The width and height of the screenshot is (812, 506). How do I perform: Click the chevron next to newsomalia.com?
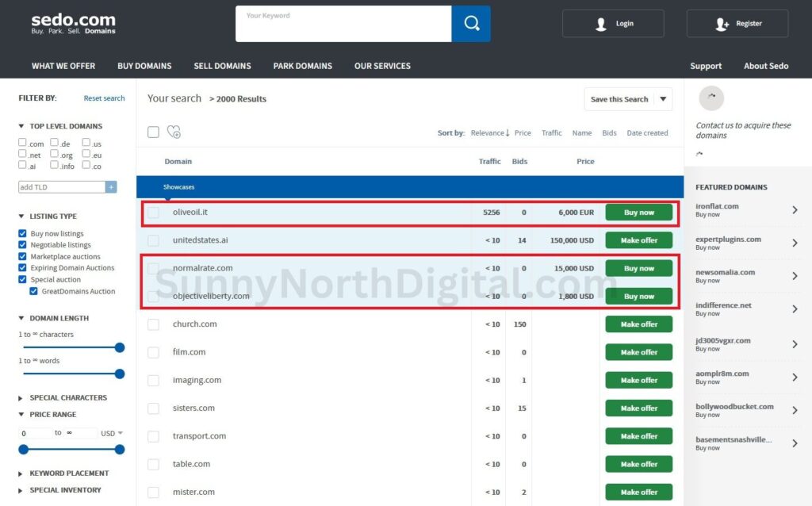point(795,276)
